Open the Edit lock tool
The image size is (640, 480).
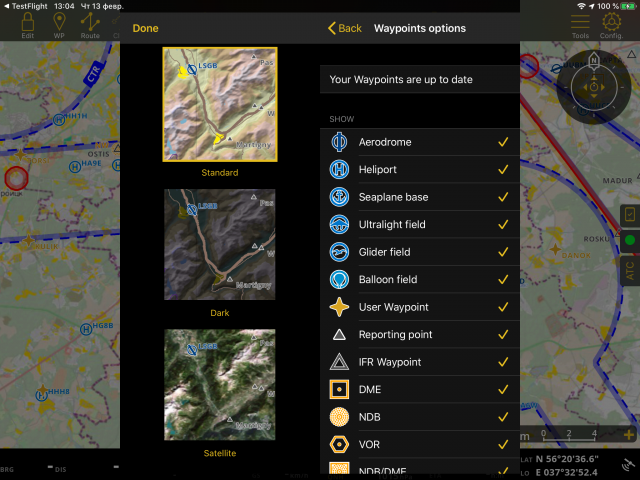(x=28, y=25)
